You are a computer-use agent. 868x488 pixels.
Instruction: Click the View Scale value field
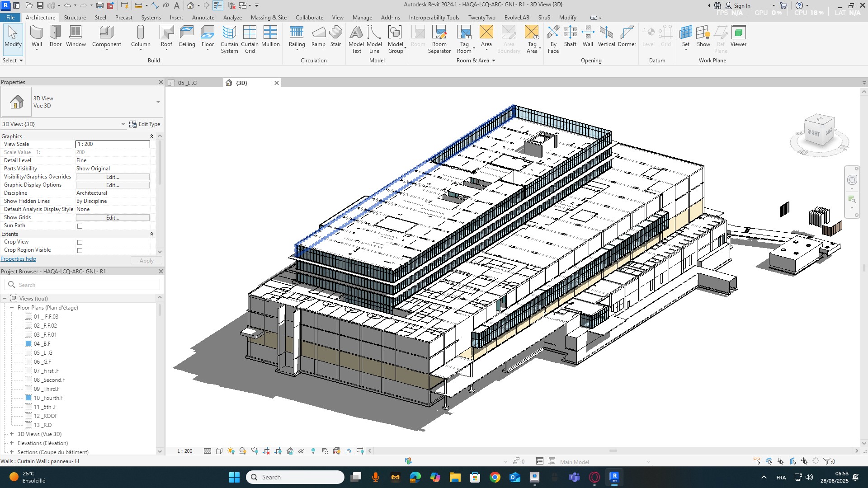pos(113,144)
